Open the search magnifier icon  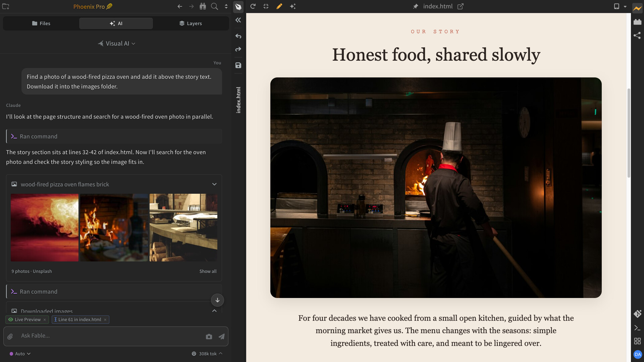coord(214,6)
